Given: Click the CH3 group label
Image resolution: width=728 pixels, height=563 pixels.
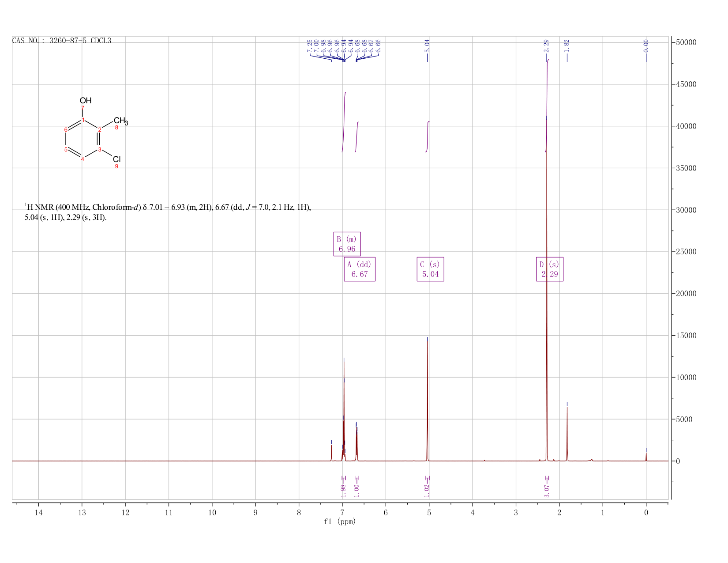Looking at the screenshot, I should click(120, 121).
